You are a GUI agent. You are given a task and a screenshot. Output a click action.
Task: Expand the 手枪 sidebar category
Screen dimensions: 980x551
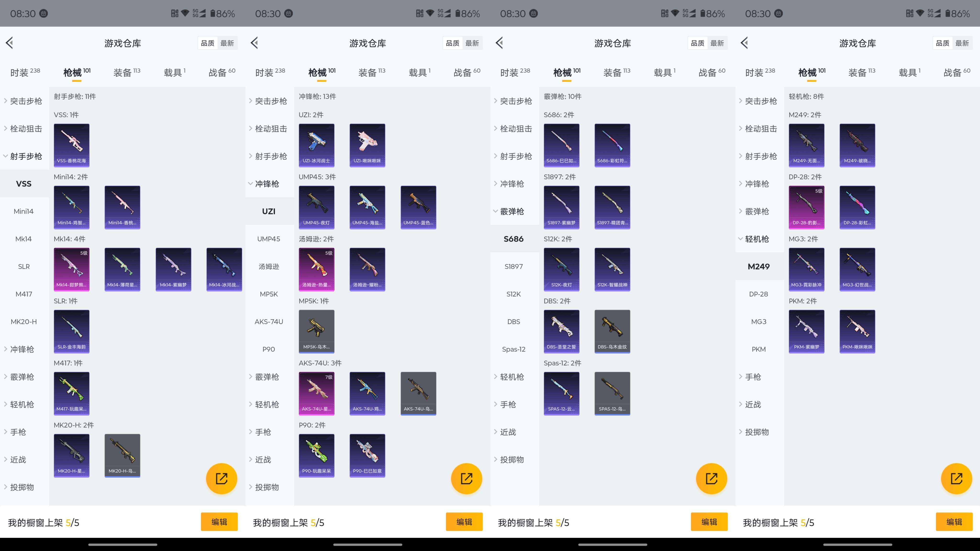(x=18, y=432)
